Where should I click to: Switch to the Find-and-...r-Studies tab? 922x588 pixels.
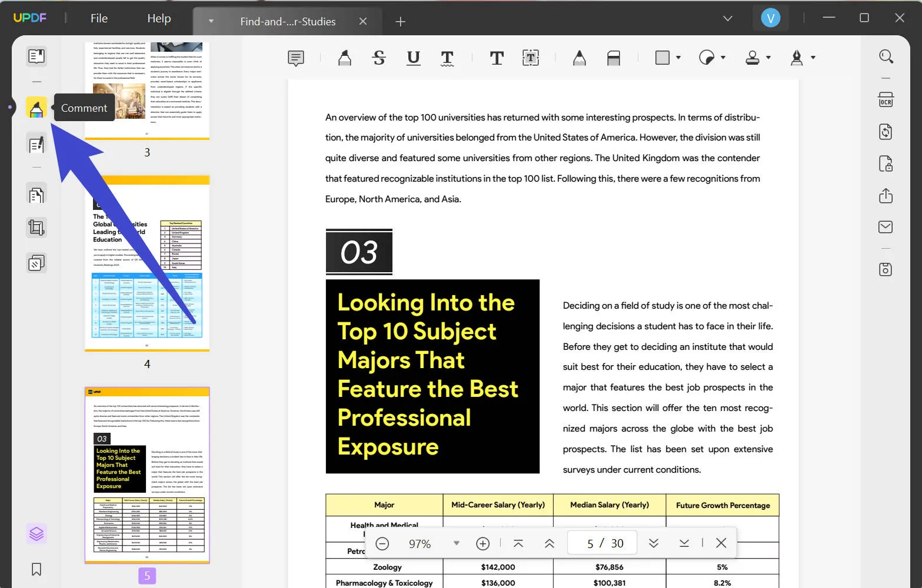click(287, 21)
